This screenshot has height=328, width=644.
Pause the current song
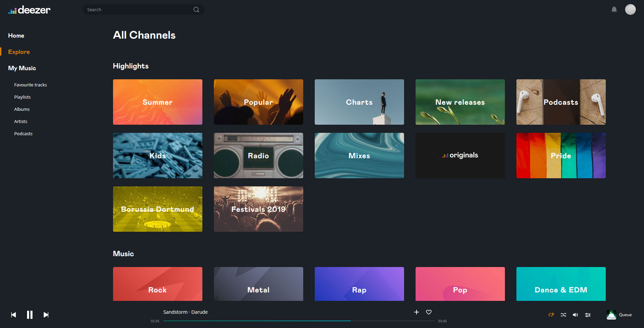tap(30, 315)
